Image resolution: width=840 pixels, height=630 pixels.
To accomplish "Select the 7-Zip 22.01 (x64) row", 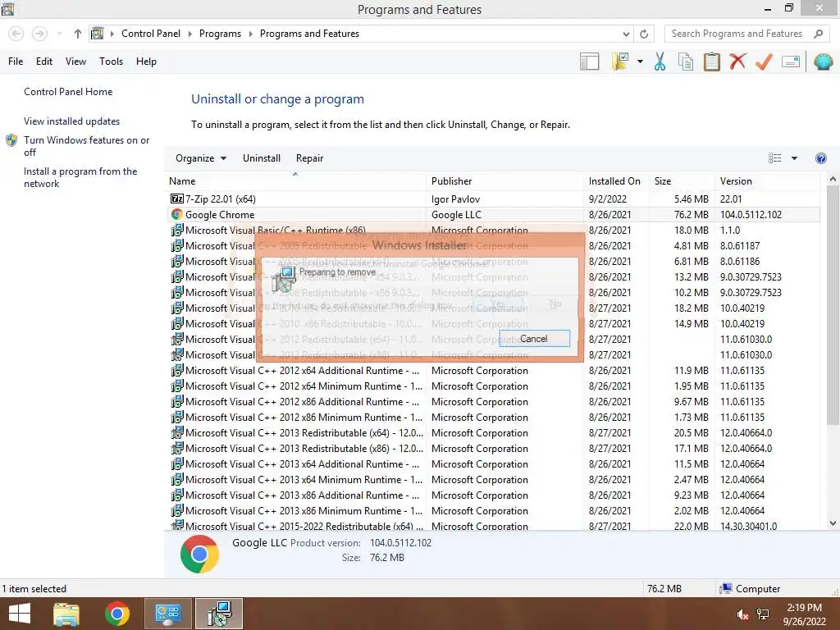I will [493, 199].
